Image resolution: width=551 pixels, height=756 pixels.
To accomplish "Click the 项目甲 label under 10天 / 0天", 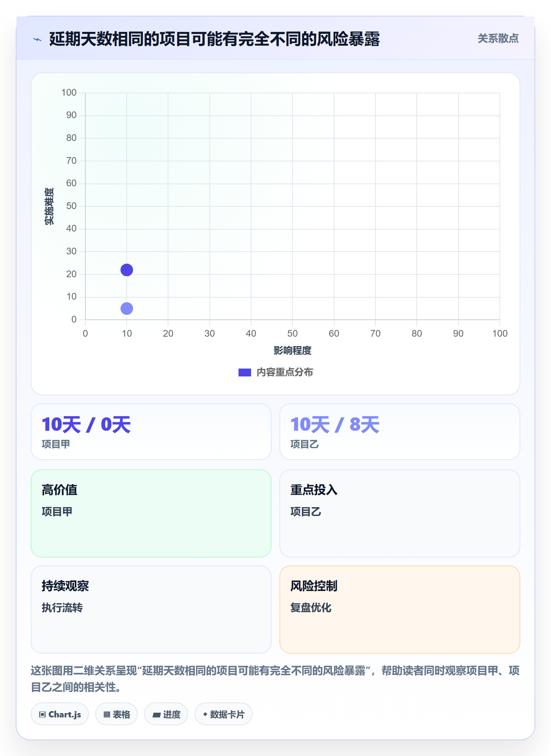I will pos(56,444).
